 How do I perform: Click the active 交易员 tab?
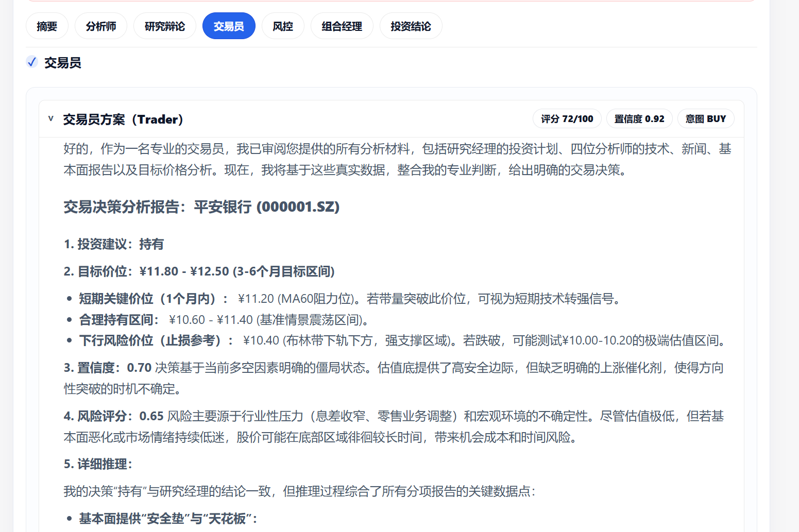[x=229, y=26]
